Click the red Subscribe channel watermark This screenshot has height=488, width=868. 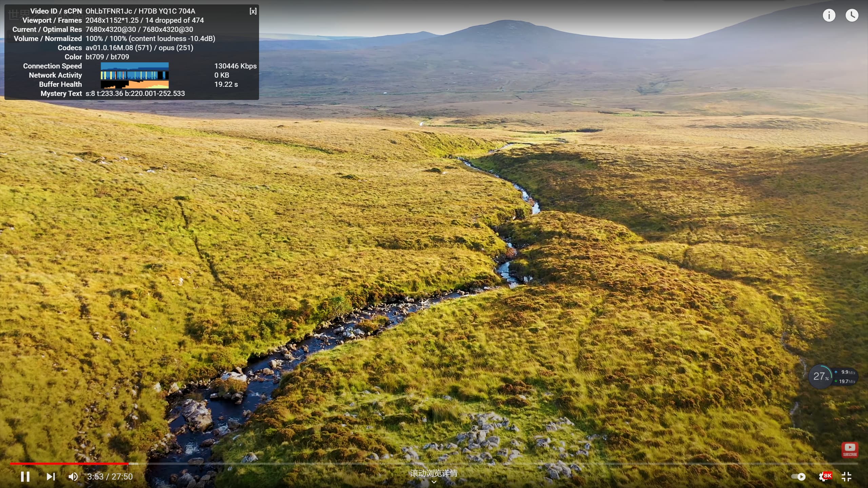click(850, 450)
